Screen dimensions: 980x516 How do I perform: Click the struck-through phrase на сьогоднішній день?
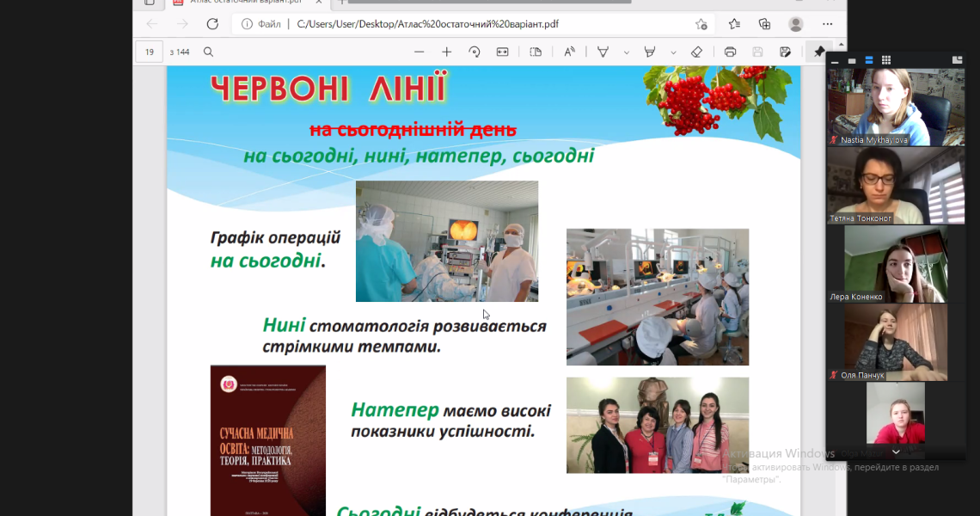(x=413, y=130)
